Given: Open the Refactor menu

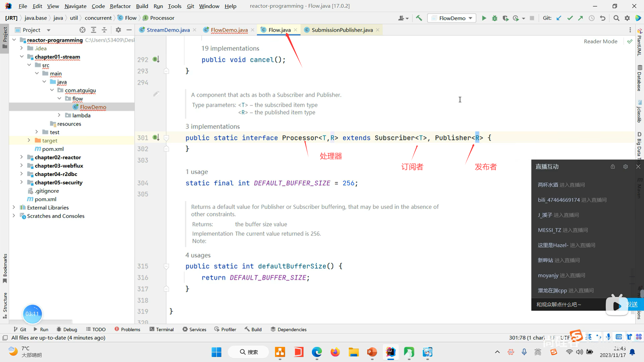Looking at the screenshot, I should pos(120,6).
